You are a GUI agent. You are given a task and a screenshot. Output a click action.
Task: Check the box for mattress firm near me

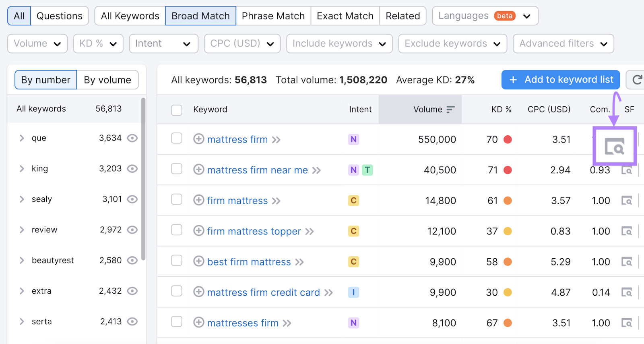pos(177,169)
